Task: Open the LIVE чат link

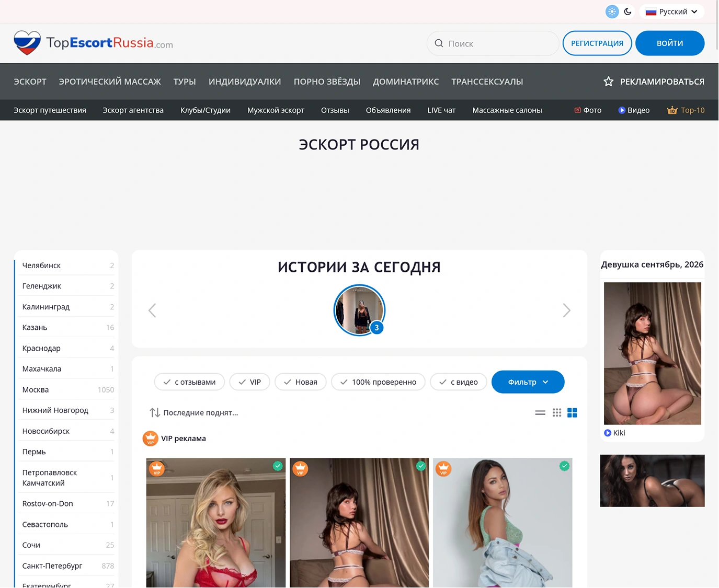Action: (441, 110)
